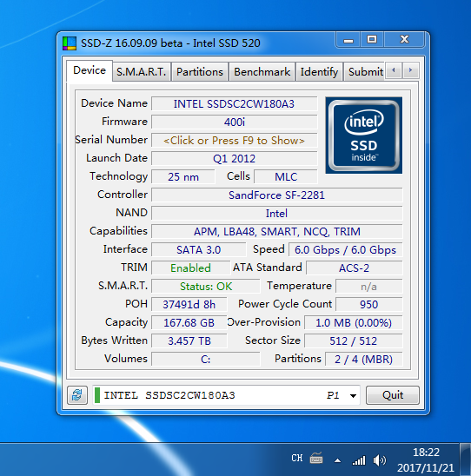Image resolution: width=471 pixels, height=476 pixels.
Task: Click the Interface value SATA 3.0
Action: click(199, 250)
